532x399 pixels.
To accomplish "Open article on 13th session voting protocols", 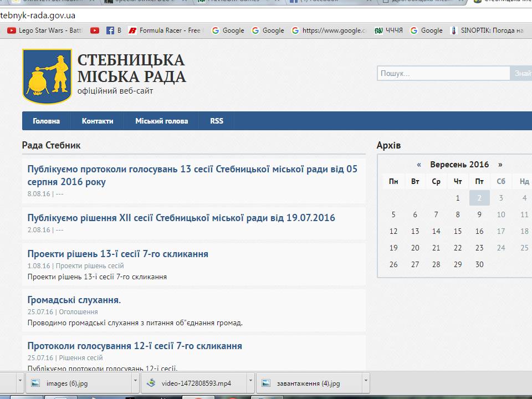I will point(192,175).
